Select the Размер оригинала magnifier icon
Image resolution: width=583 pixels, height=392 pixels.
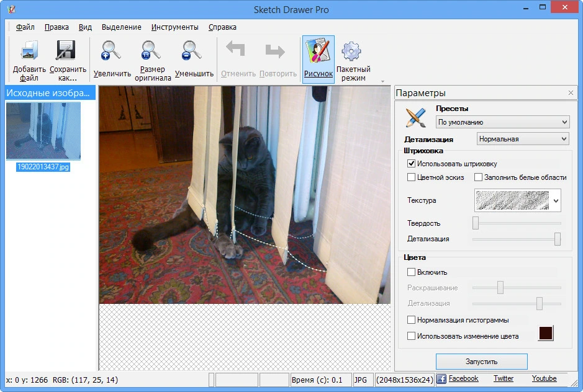point(151,51)
